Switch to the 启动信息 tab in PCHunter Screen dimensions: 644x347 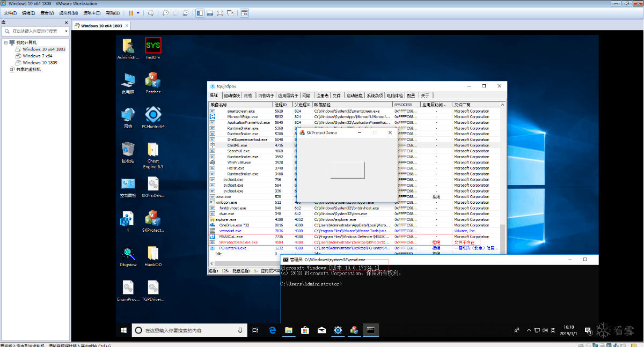354,95
